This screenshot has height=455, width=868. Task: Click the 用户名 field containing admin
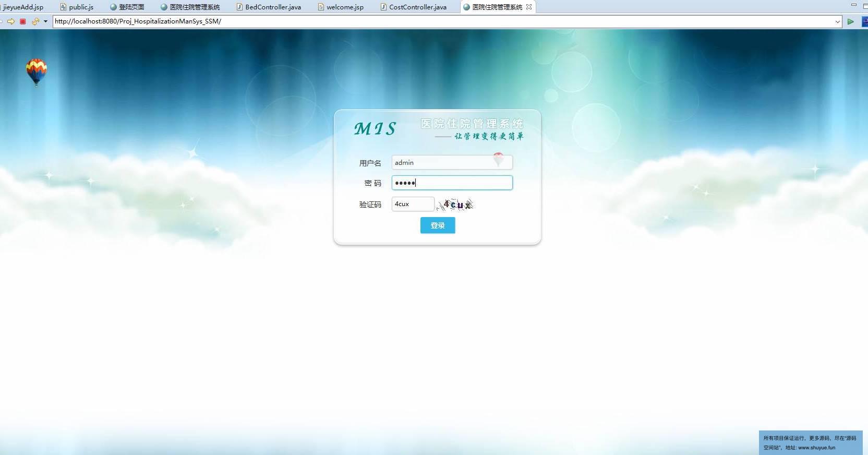452,162
